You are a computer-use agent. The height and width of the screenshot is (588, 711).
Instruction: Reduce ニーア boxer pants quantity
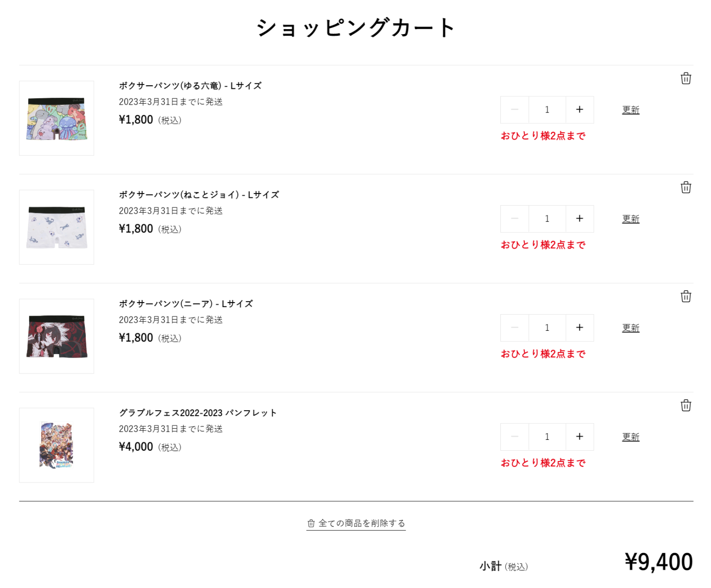[x=515, y=328]
